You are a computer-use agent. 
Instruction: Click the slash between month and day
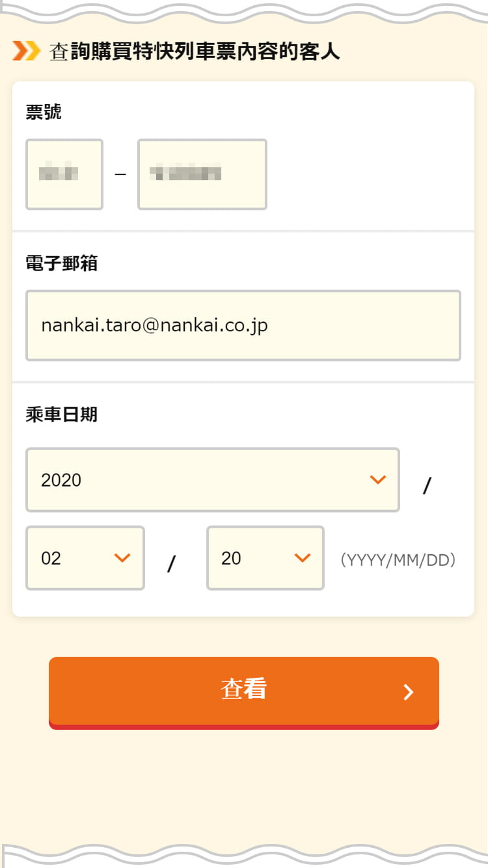pyautogui.click(x=172, y=563)
